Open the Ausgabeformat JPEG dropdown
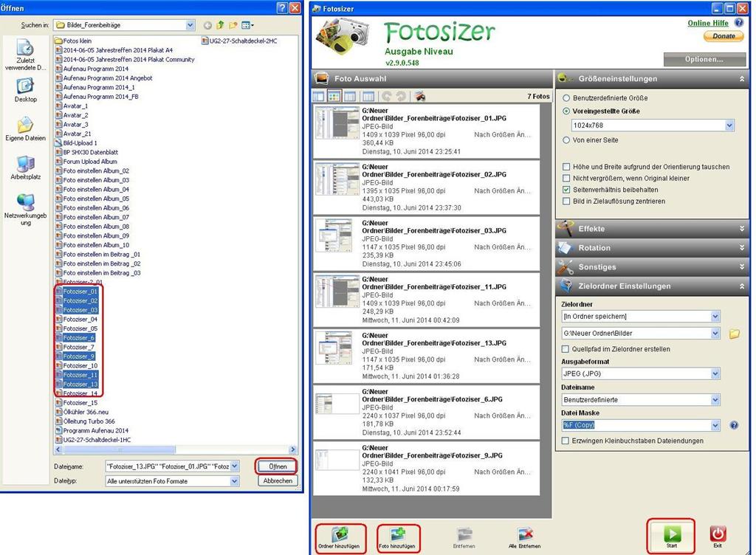The height and width of the screenshot is (555, 756). click(x=715, y=374)
